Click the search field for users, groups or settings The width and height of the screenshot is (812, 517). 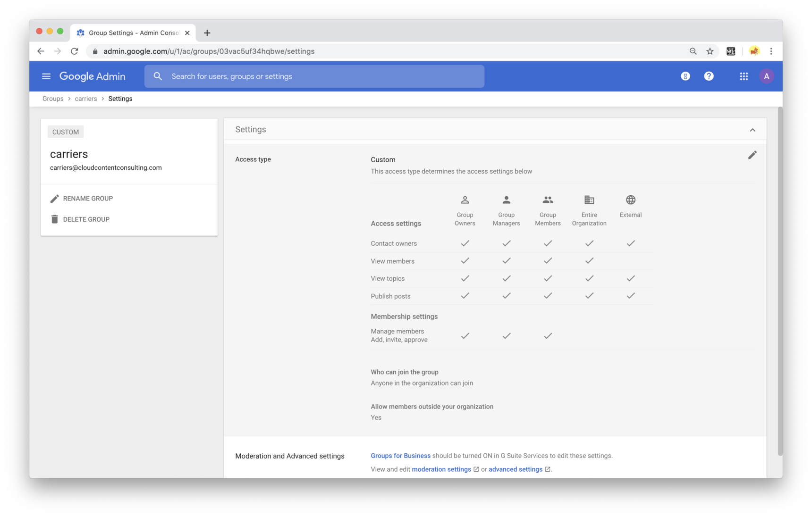tap(314, 76)
